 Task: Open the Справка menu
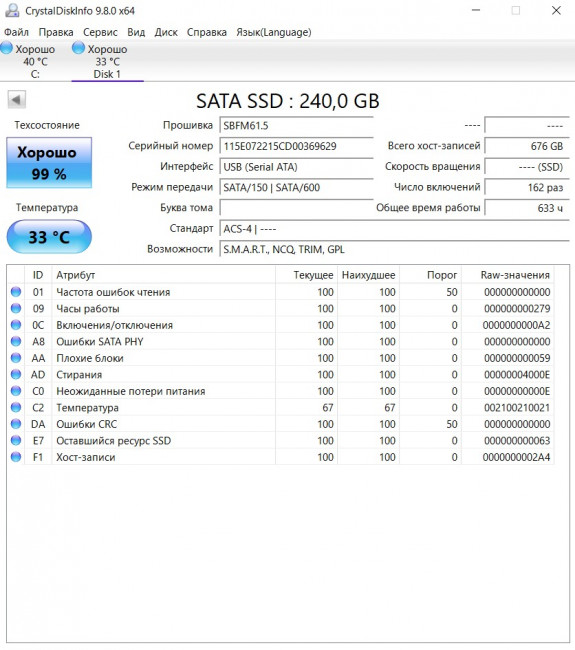(x=206, y=32)
